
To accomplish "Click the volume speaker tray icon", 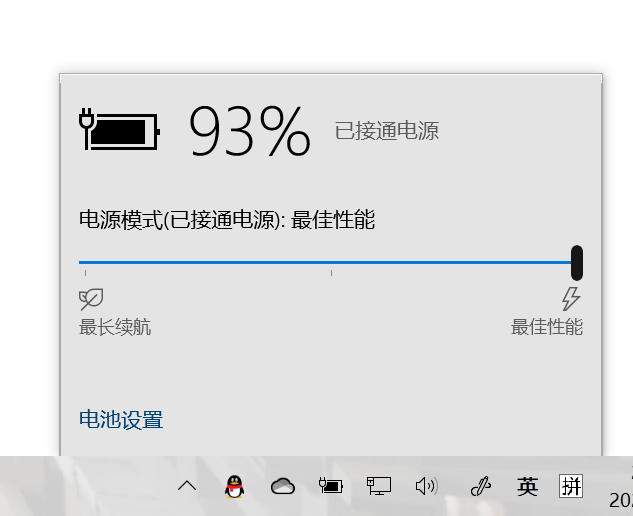I will coord(427,486).
